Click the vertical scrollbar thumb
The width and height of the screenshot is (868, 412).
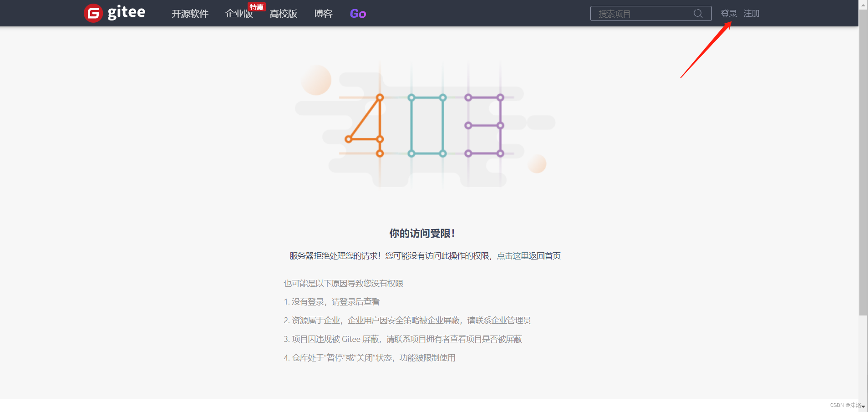pos(863,163)
